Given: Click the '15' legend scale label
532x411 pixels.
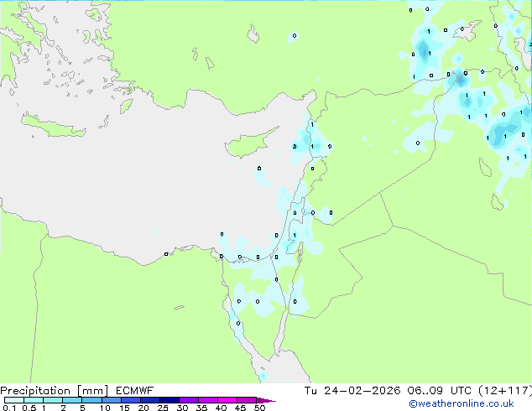Looking at the screenshot, I should tap(124, 408).
